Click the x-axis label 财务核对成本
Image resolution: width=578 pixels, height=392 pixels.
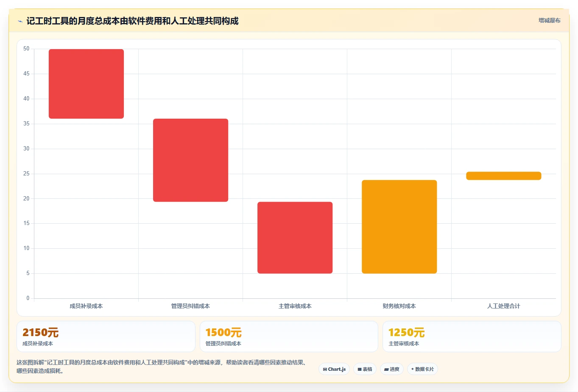pos(399,306)
